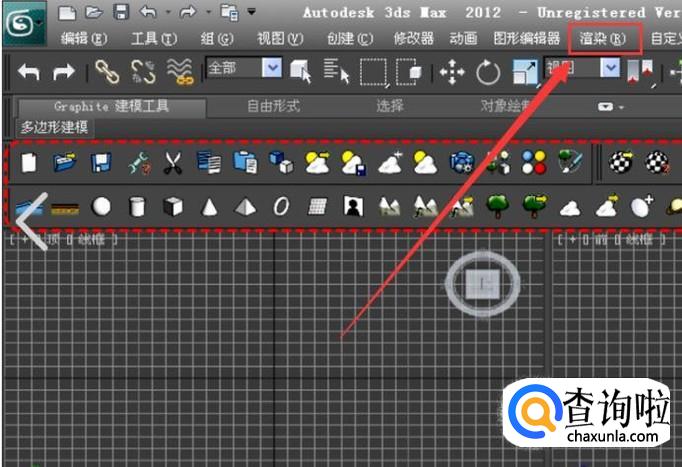Click the scissors cut icon
The image size is (682, 467).
pos(172,162)
